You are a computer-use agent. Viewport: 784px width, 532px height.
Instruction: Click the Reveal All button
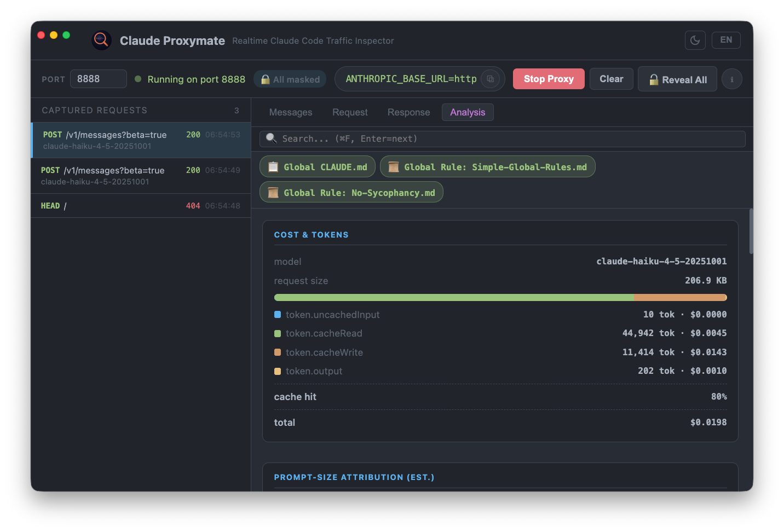coord(677,79)
